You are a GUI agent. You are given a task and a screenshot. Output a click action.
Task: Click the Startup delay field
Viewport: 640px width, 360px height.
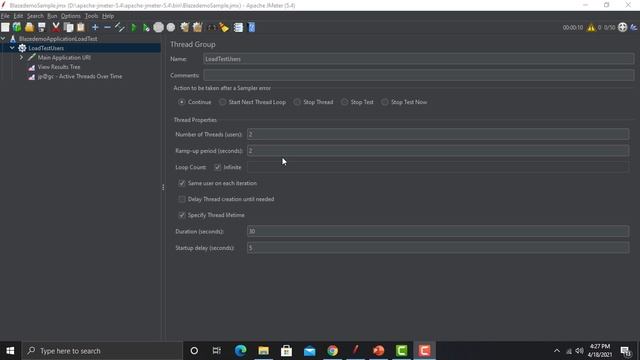(x=438, y=248)
